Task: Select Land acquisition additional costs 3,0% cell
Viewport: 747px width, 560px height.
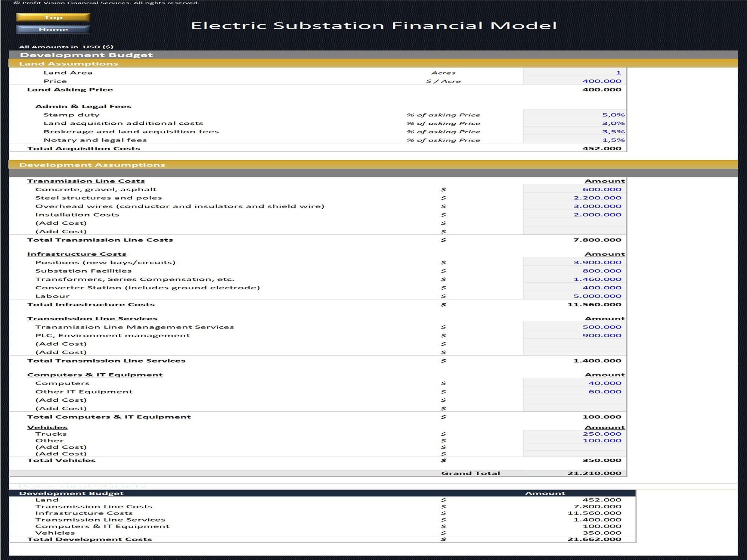Action: 574,123
